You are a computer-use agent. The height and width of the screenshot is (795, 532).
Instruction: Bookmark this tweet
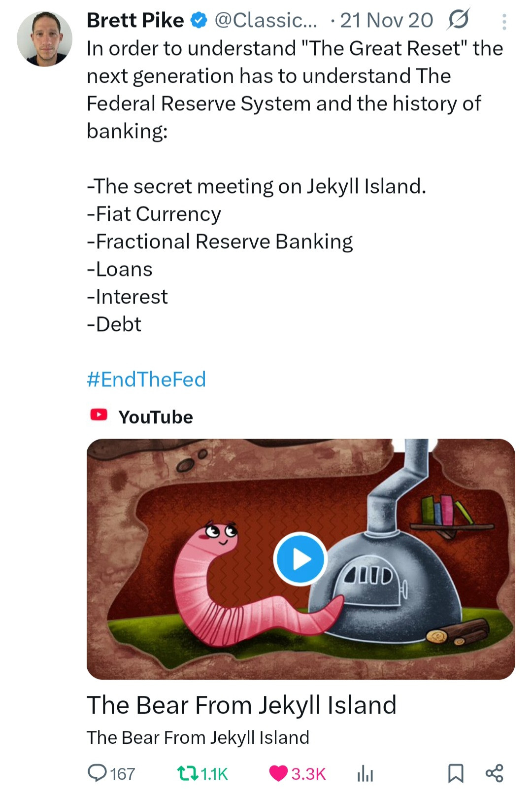tap(456, 773)
